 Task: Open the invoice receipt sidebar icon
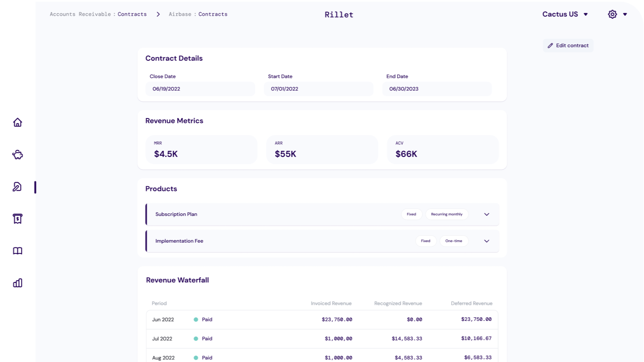coord(17,219)
